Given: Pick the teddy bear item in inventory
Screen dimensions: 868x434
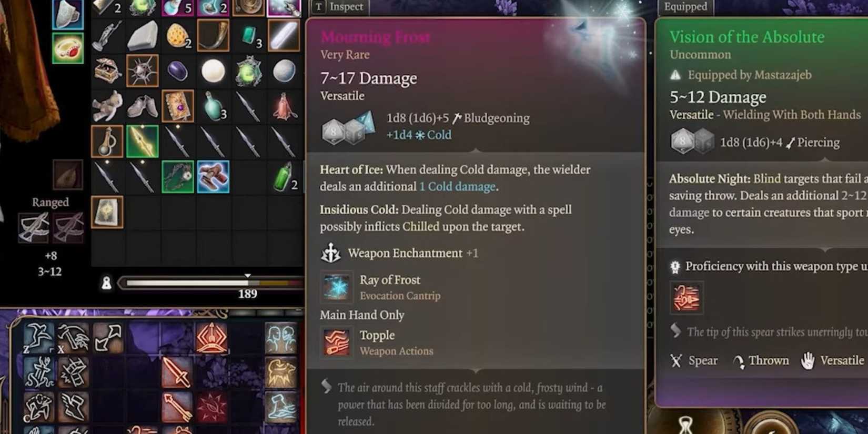Looking at the screenshot, I should [x=107, y=106].
